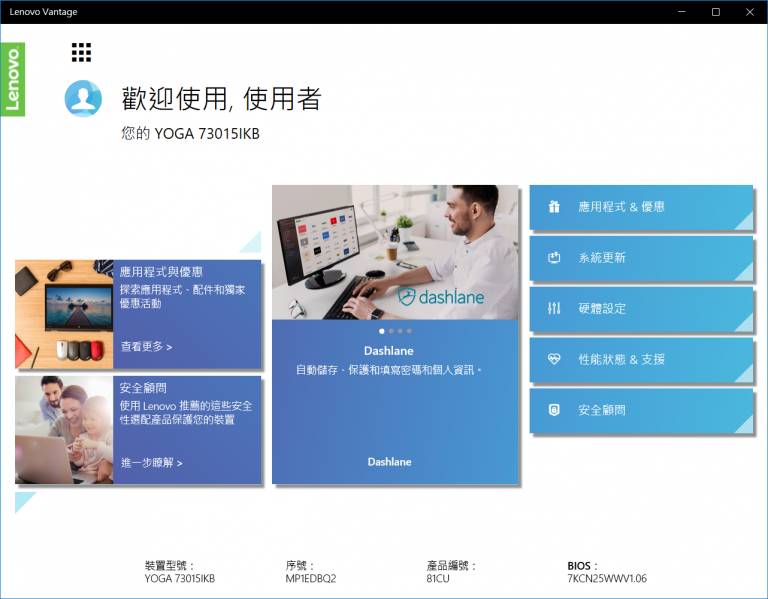Click the user profile avatar icon
The image size is (768, 599).
click(83, 98)
